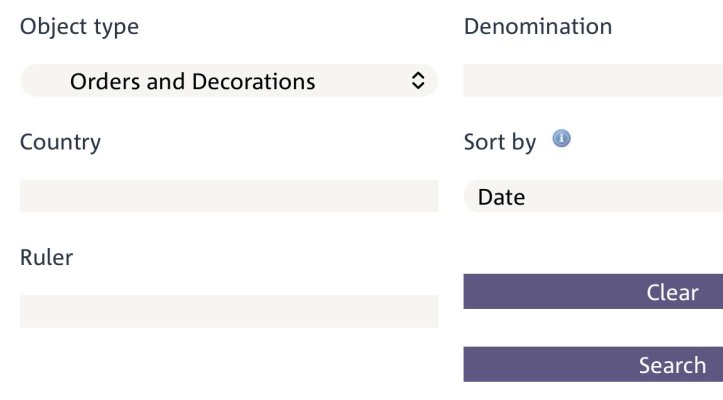Click the up-down arrows in Object type selector
Image resolution: width=723 pixels, height=400 pixels.
pyautogui.click(x=418, y=81)
